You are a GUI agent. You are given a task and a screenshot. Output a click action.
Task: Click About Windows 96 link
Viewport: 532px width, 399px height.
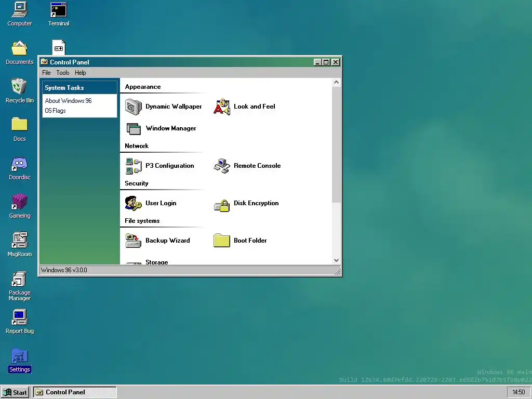(x=68, y=101)
